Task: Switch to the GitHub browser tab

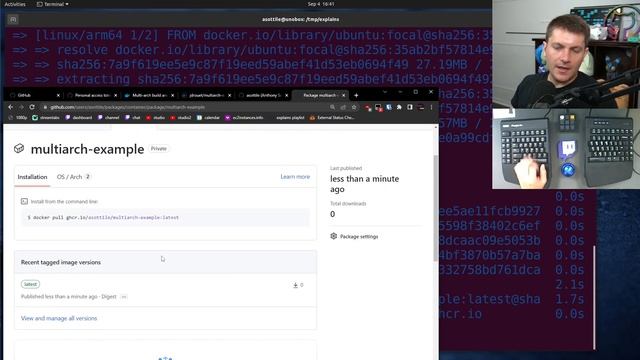Action: [34, 95]
